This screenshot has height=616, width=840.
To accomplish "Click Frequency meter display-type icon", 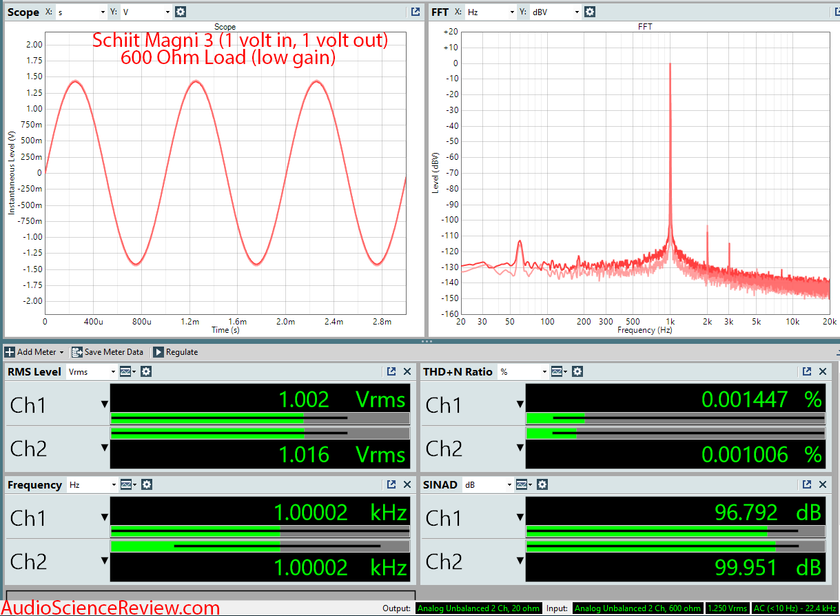I will pyautogui.click(x=128, y=484).
